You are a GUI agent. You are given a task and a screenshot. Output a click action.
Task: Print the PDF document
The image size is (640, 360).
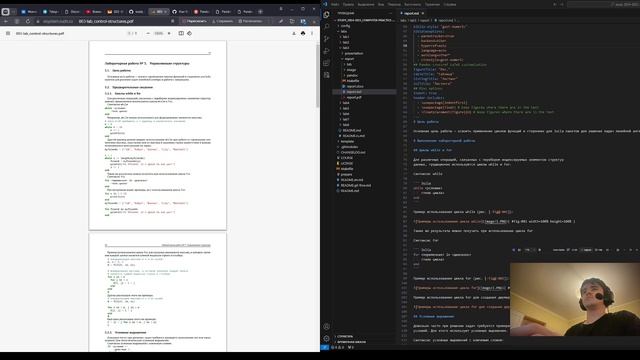click(303, 33)
